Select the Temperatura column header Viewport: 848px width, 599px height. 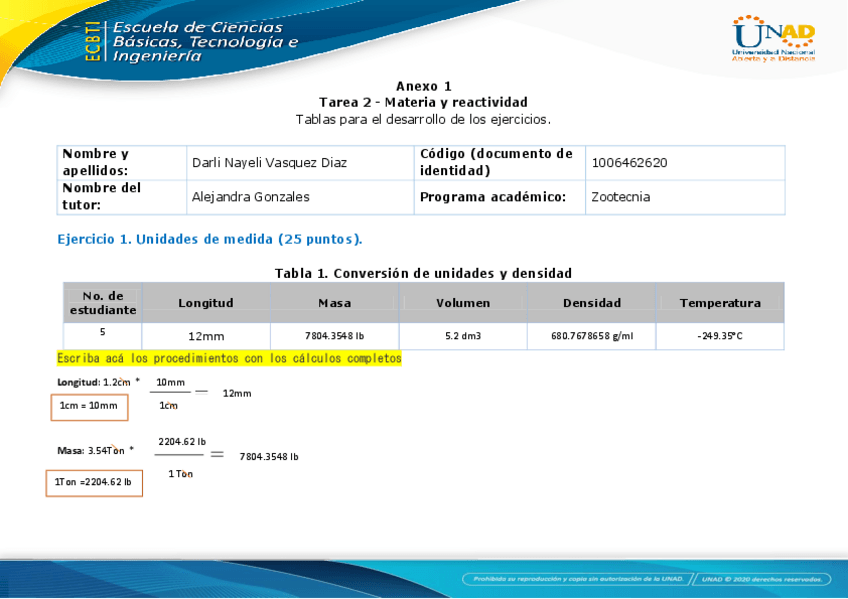720,303
